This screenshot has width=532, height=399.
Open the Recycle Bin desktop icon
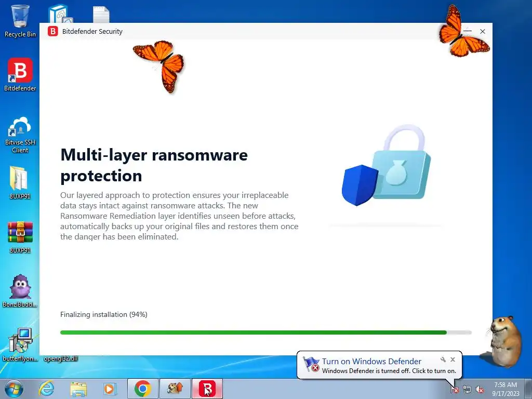click(20, 20)
